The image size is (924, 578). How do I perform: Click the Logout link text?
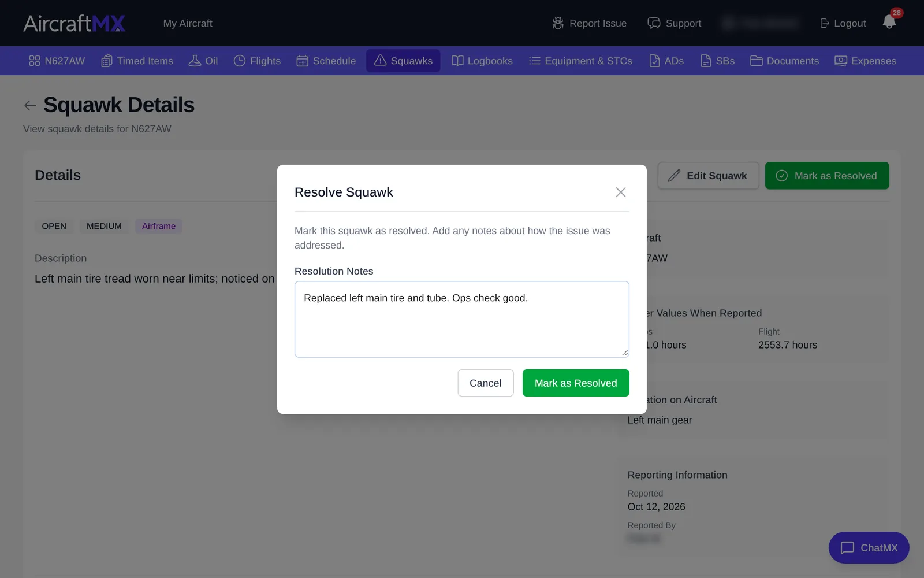point(850,23)
